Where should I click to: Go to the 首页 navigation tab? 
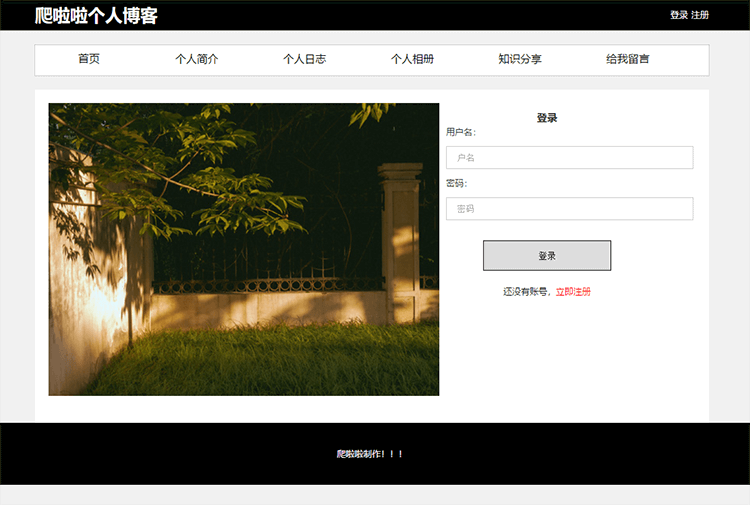point(89,59)
